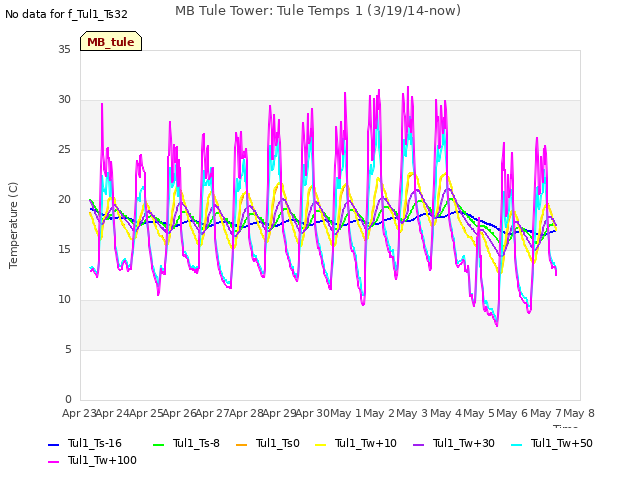Click the orange Tul1_Ts0 legend swatch

242,444
